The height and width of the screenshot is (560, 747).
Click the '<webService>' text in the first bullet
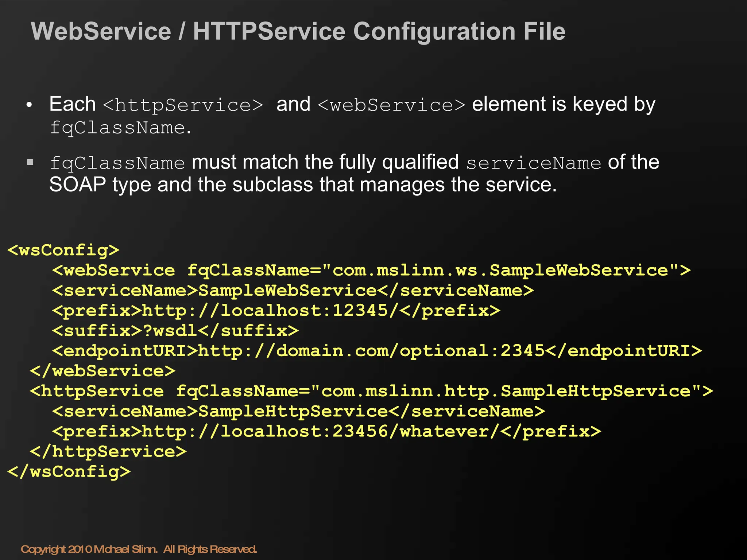pyautogui.click(x=391, y=105)
